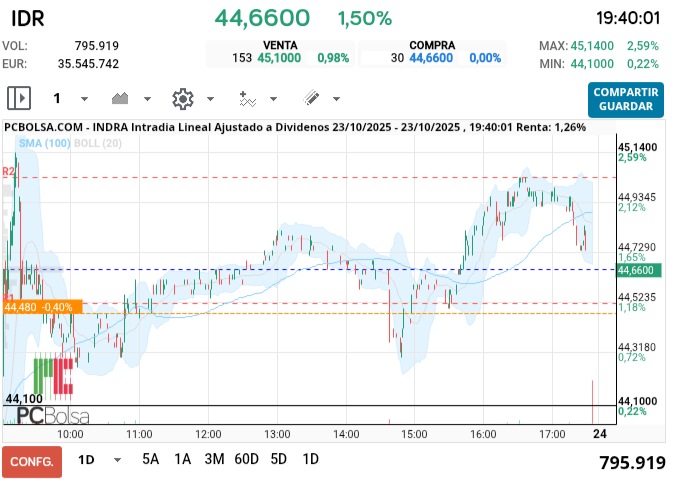Click the side panel toggle icon
Image resolution: width=679 pixels, height=483 pixels.
point(19,98)
